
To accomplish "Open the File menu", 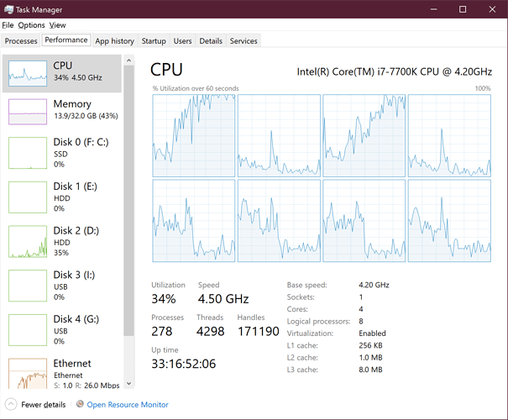I will (x=8, y=25).
